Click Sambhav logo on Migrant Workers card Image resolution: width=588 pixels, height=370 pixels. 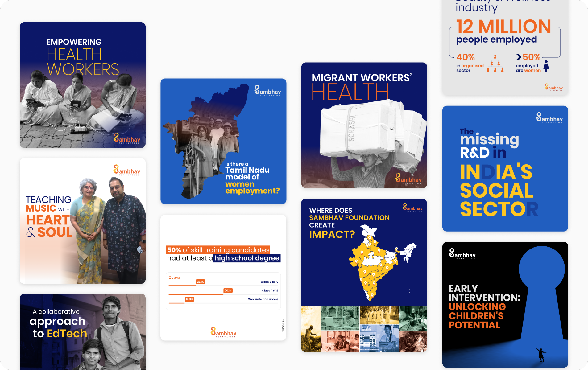tap(408, 179)
